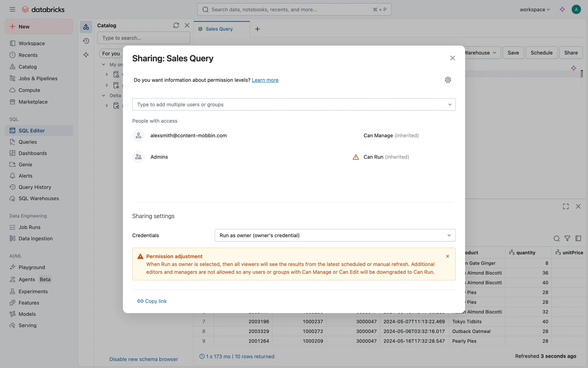Switch to the Sales Query tab

point(219,29)
